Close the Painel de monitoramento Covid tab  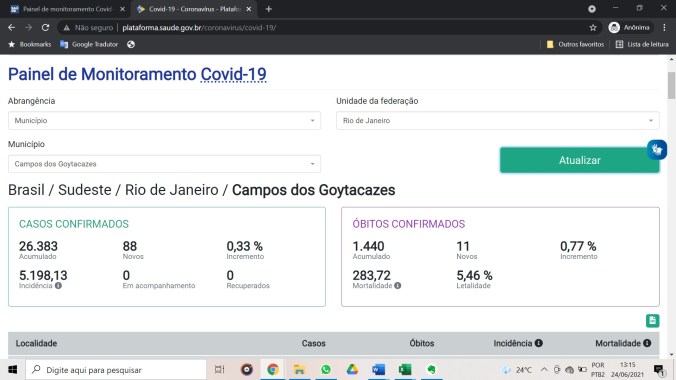[x=122, y=9]
